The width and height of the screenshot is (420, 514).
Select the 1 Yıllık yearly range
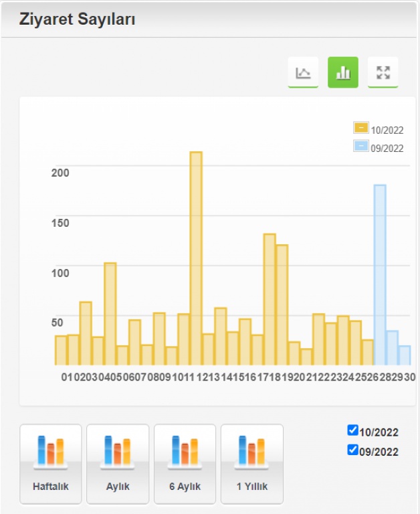251,463
